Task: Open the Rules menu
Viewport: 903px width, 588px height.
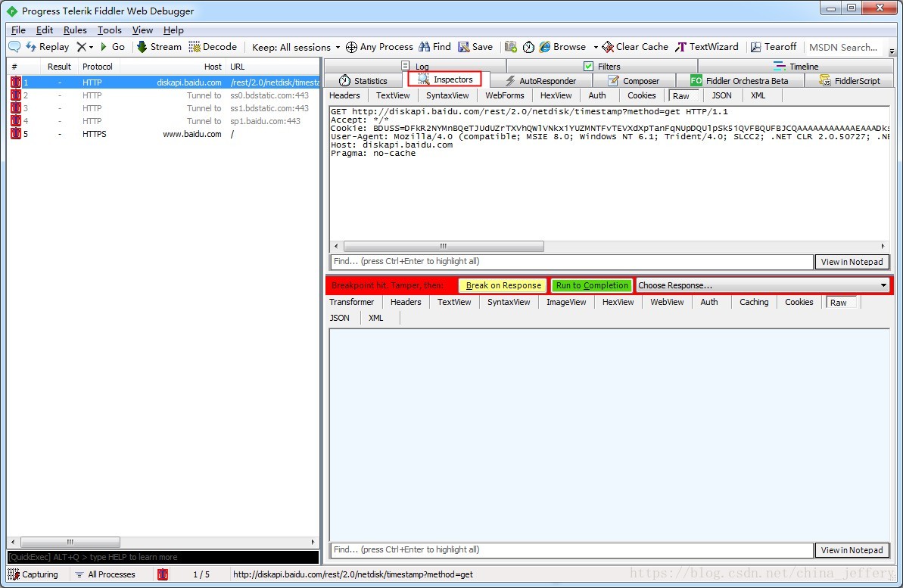Action: click(75, 30)
